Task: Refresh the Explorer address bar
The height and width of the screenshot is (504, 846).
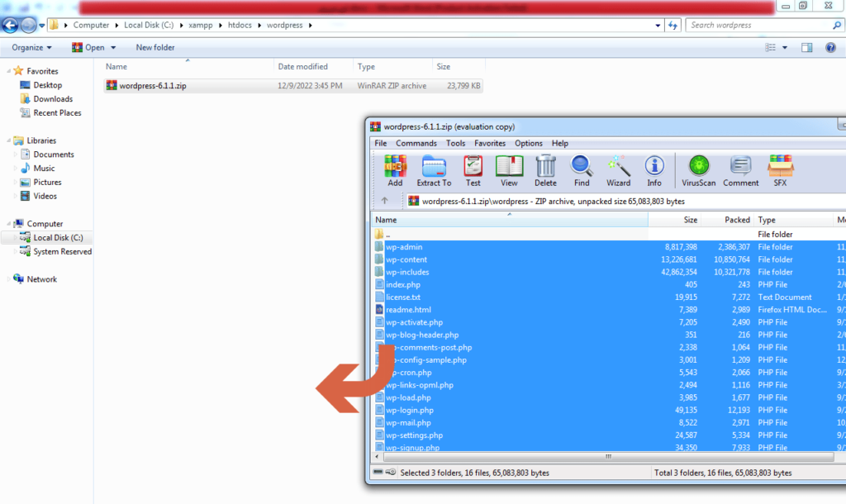Action: (673, 25)
